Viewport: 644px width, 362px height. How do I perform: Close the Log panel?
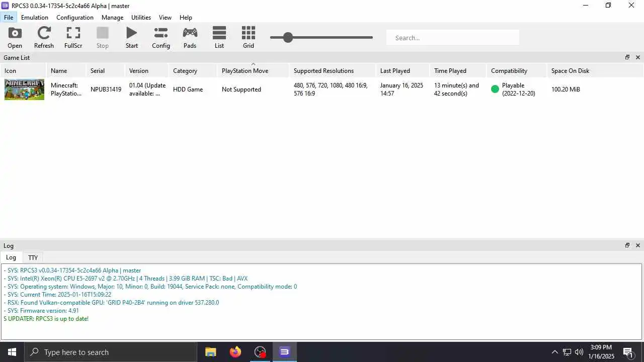(x=638, y=245)
